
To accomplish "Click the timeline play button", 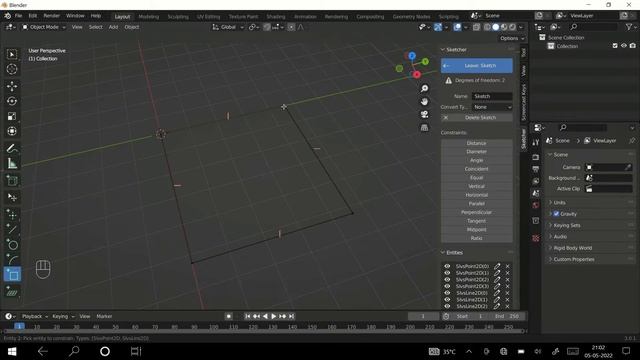I will (x=273, y=316).
